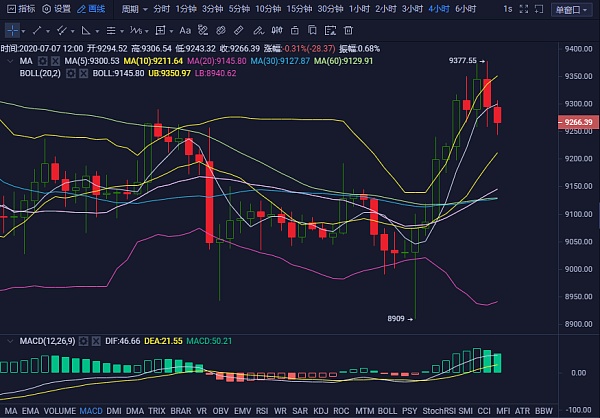Select the parallel channel arrows tool
This screenshot has height=418, width=600.
61,30
